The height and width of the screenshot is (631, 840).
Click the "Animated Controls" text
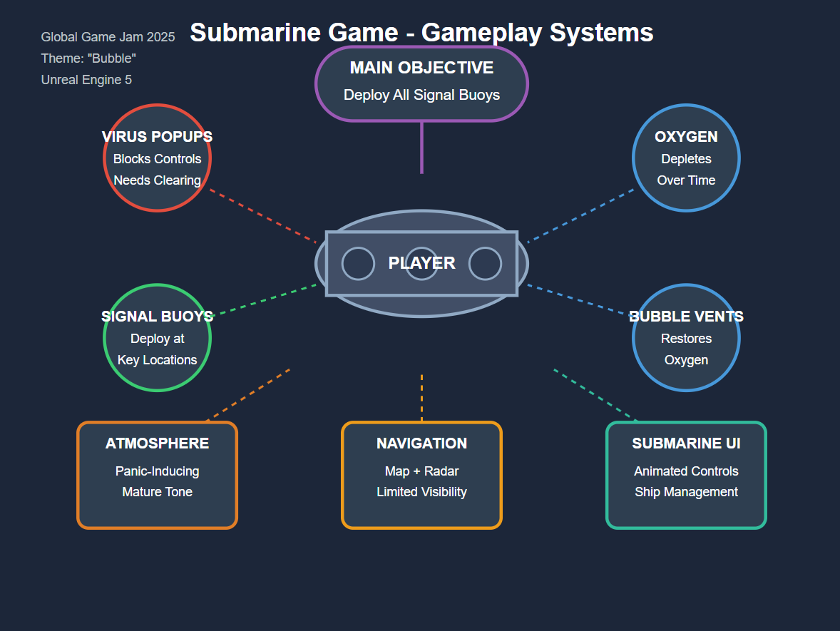coord(686,471)
